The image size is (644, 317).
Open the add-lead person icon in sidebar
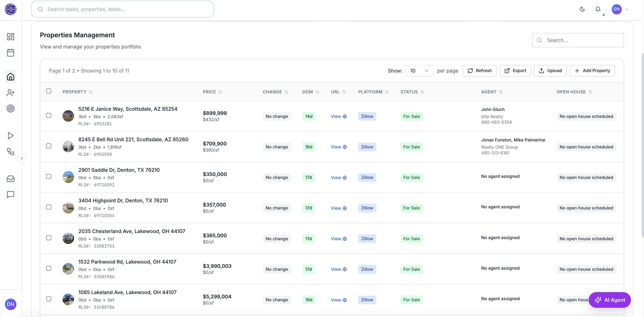(x=11, y=93)
